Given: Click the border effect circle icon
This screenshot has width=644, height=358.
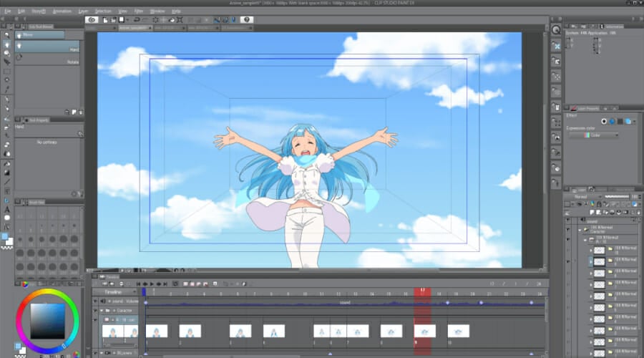Looking at the screenshot, I should pyautogui.click(x=604, y=121).
